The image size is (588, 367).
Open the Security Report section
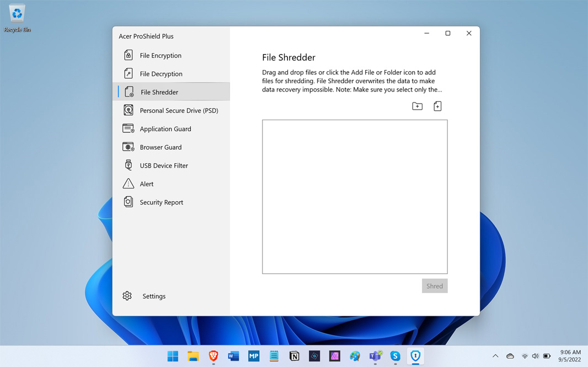tap(161, 202)
